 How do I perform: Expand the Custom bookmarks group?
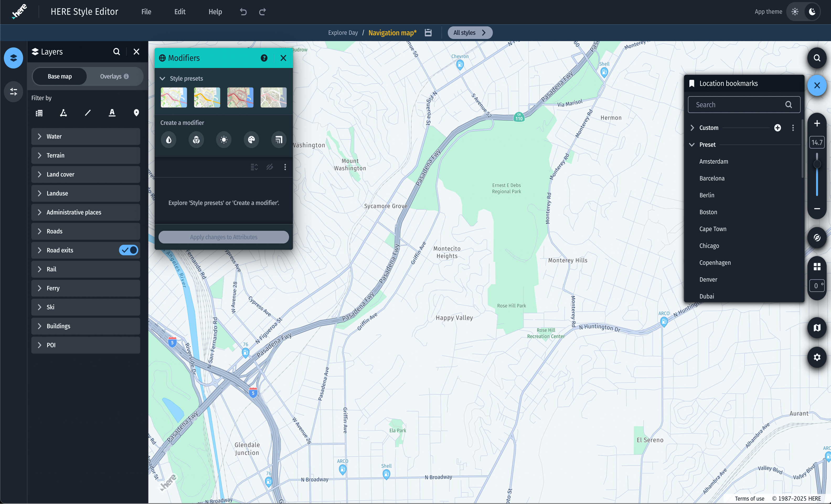tap(692, 127)
